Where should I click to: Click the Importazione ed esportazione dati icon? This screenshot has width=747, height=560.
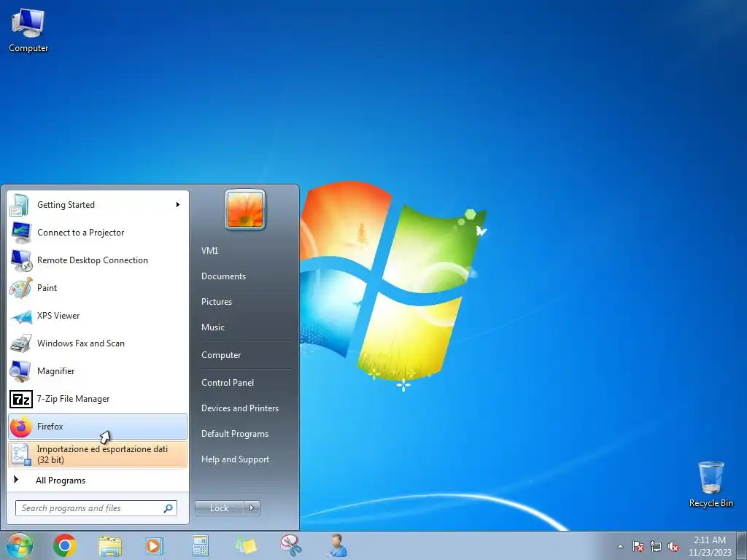pos(21,454)
